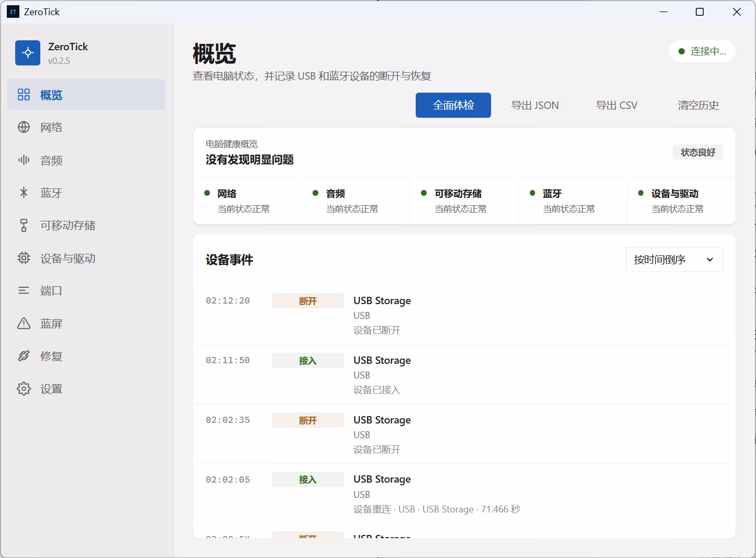Click the 设备与驱动 health status card
This screenshot has height=558, width=756.
click(681, 201)
